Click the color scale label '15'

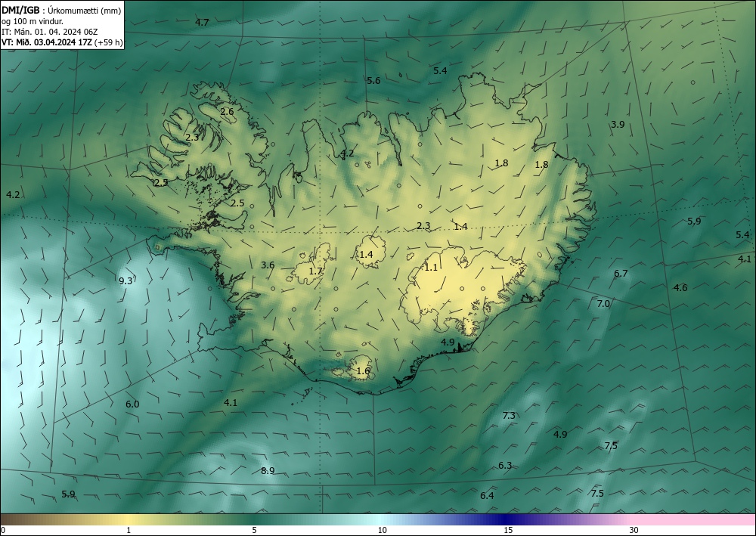point(508,530)
